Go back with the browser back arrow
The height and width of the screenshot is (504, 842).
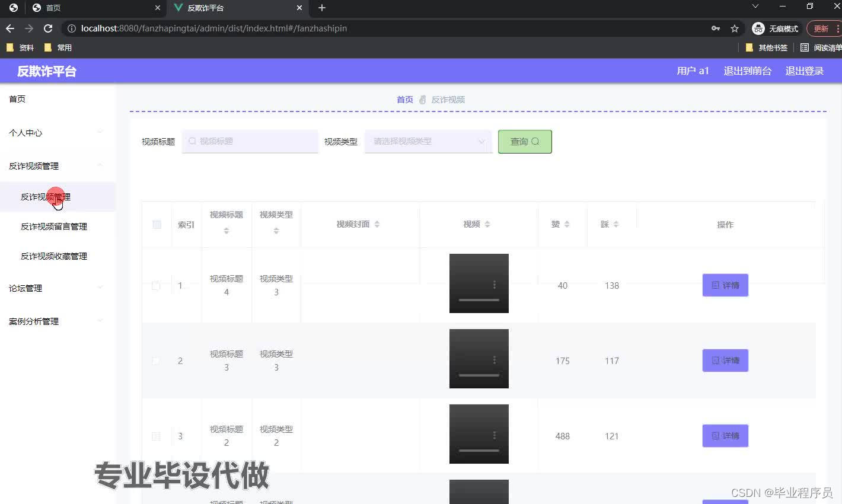10,28
